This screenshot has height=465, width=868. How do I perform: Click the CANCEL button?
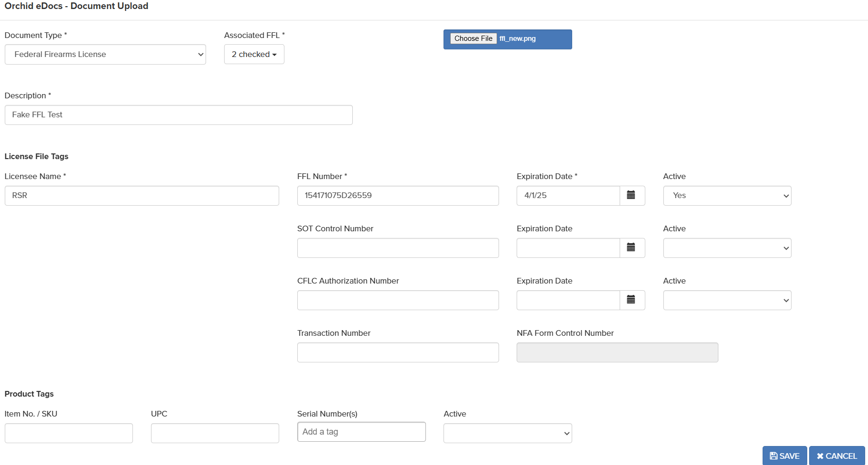[837, 456]
